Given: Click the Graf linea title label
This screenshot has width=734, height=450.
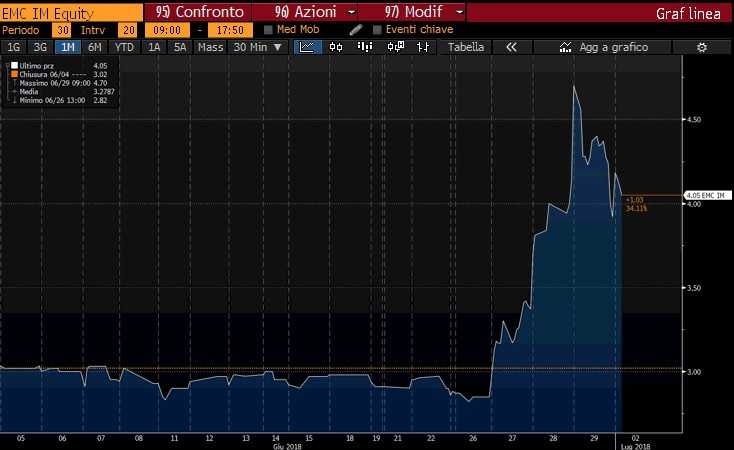Looking at the screenshot, I should pyautogui.click(x=688, y=14).
